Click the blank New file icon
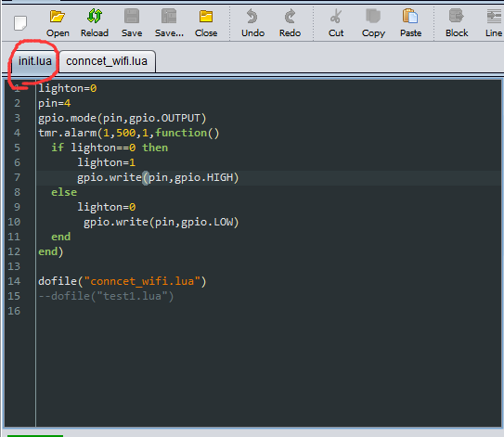The image size is (504, 437). pyautogui.click(x=20, y=23)
